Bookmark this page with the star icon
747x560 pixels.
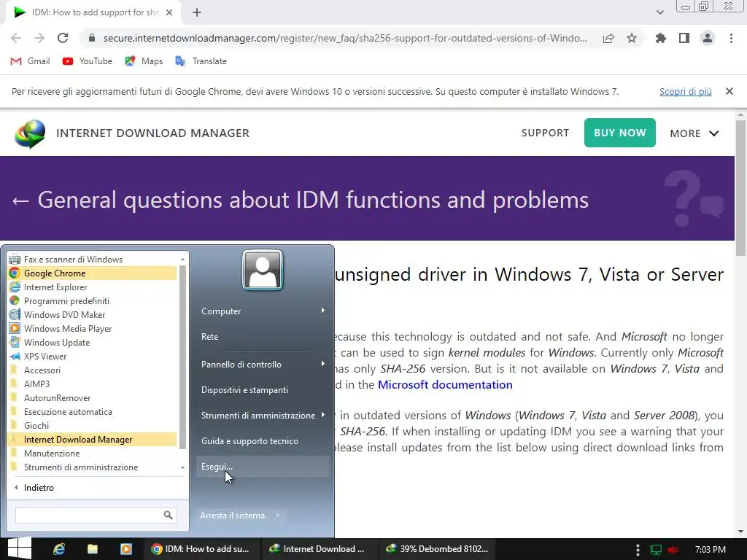632,38
